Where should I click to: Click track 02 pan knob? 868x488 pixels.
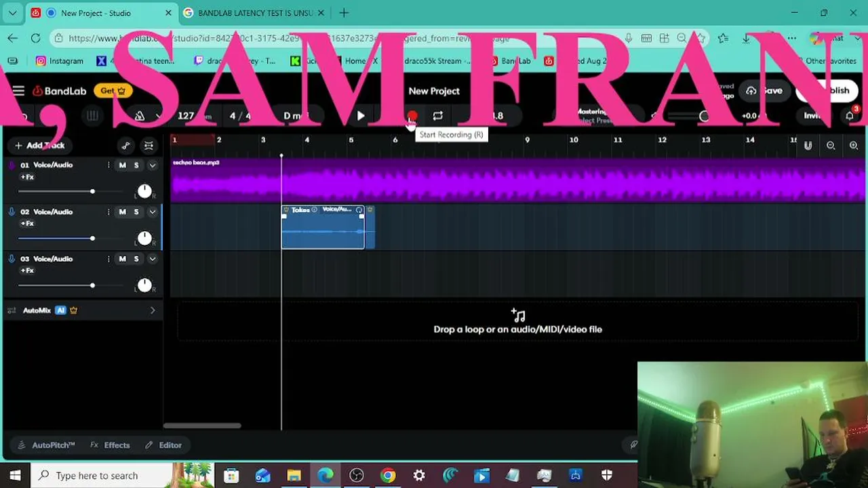coord(144,238)
